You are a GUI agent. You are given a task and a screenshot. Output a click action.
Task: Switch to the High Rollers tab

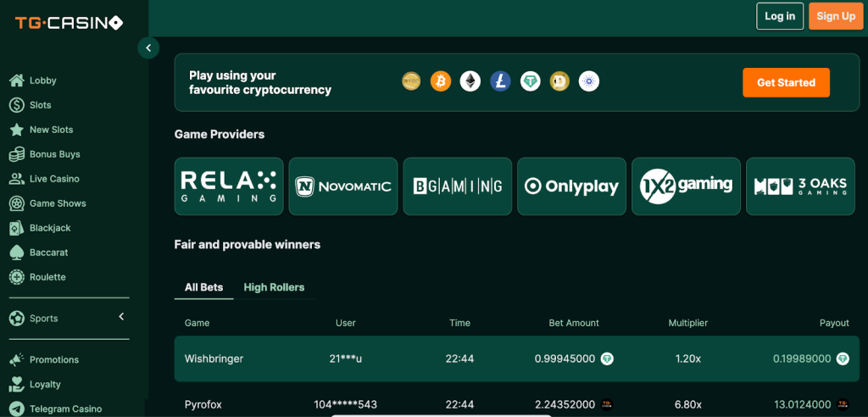(x=274, y=287)
